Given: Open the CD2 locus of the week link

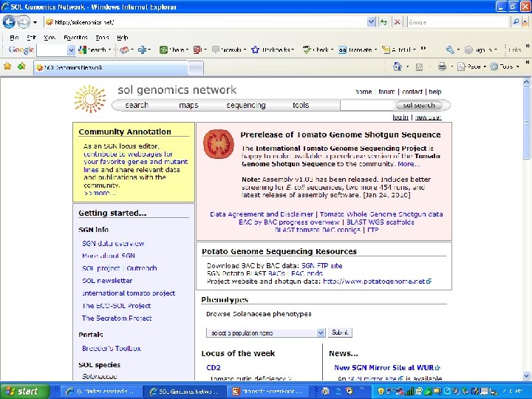Looking at the screenshot, I should click(214, 367).
